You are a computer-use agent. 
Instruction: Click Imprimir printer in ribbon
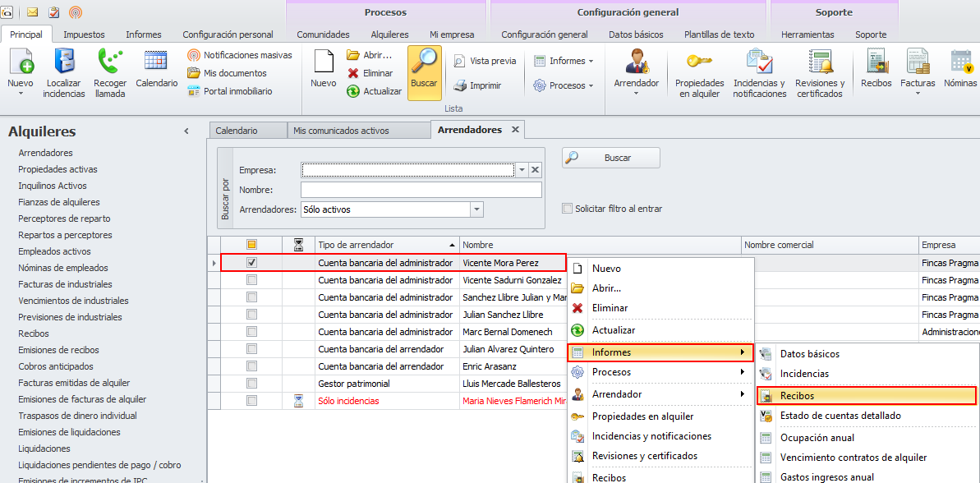point(477,85)
